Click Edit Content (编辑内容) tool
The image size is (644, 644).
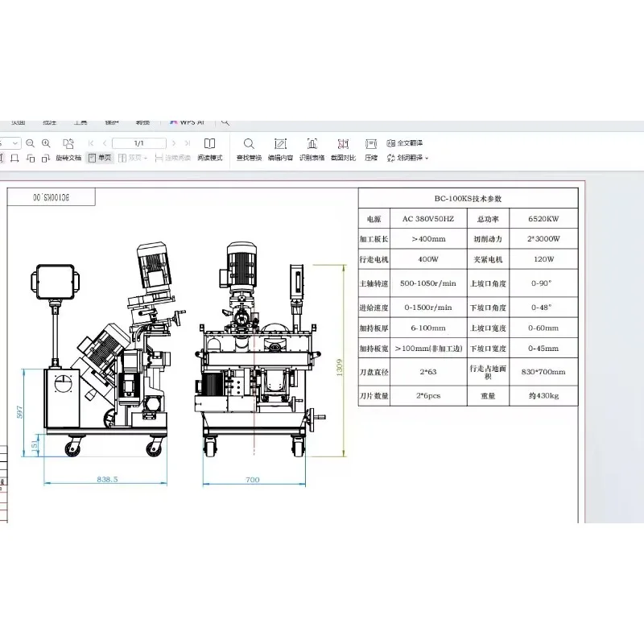pos(280,150)
